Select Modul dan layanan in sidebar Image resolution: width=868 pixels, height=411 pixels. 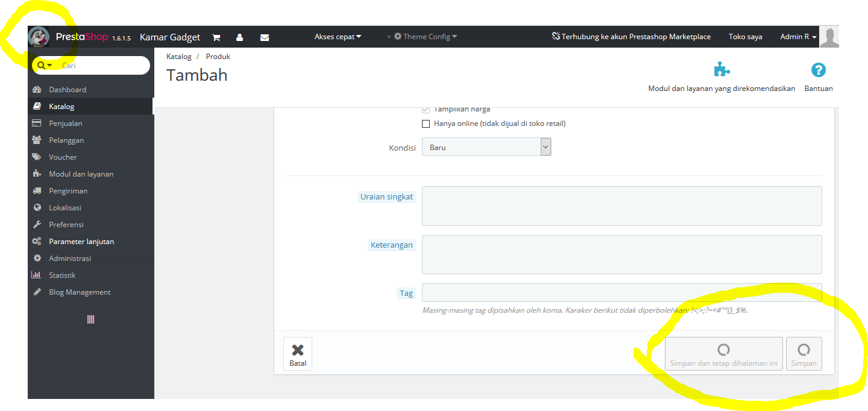(81, 174)
